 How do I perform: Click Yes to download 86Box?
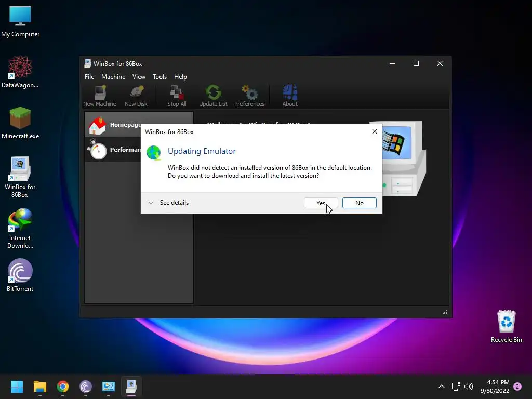(x=321, y=203)
